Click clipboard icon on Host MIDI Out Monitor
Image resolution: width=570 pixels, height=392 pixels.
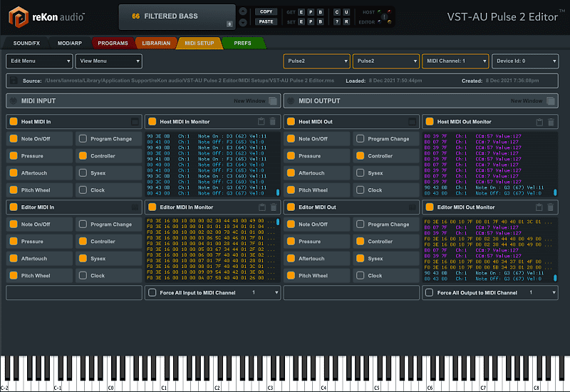coord(539,122)
